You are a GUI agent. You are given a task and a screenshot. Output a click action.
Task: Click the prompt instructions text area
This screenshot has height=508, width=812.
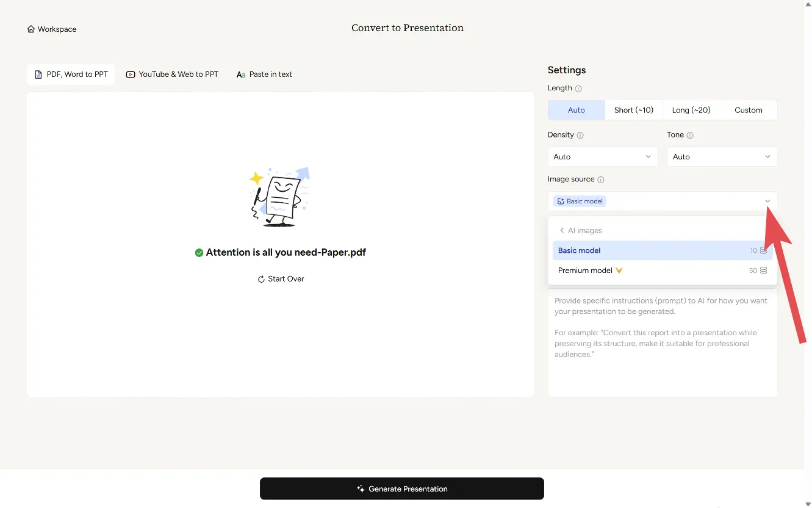pyautogui.click(x=662, y=354)
